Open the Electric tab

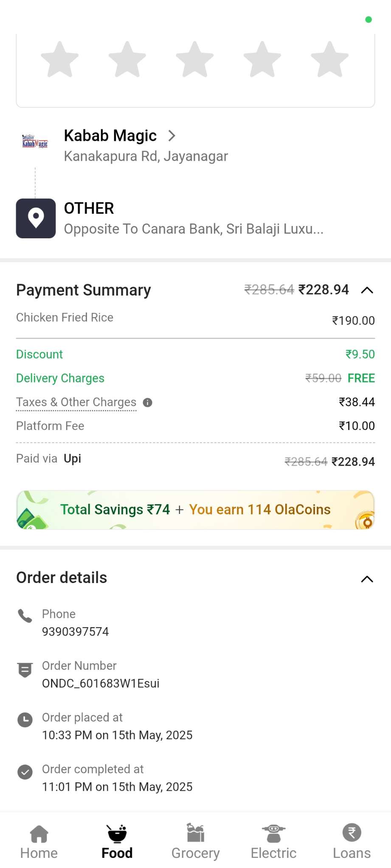pos(273,841)
